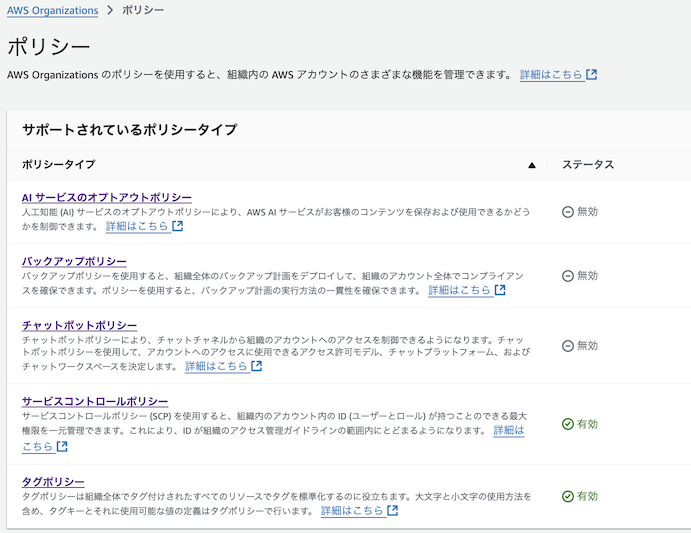Open サービスコントロールポリシー link
Screen dimensions: 691x533
[x=95, y=401]
